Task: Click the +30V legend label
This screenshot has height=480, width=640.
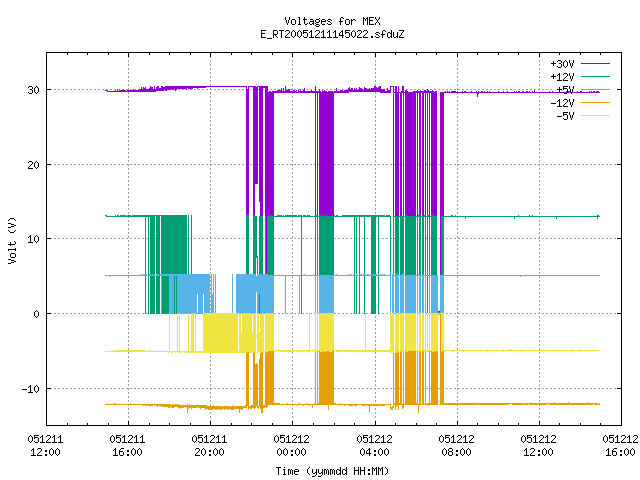Action: tap(562, 64)
